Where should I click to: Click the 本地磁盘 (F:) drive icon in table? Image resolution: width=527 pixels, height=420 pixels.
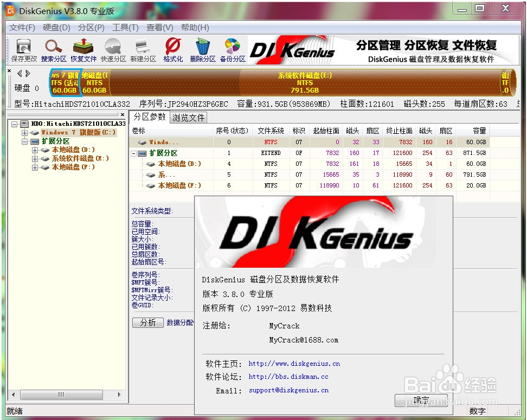(151, 186)
